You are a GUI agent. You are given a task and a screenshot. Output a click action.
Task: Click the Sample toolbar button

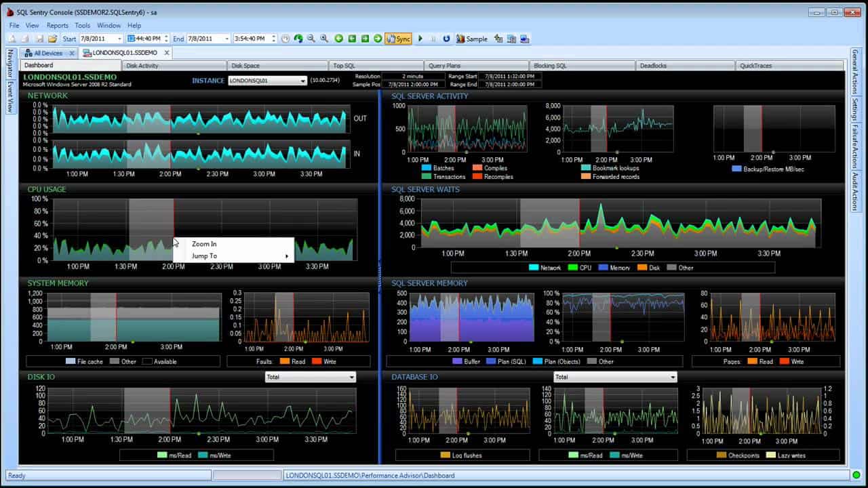click(472, 39)
